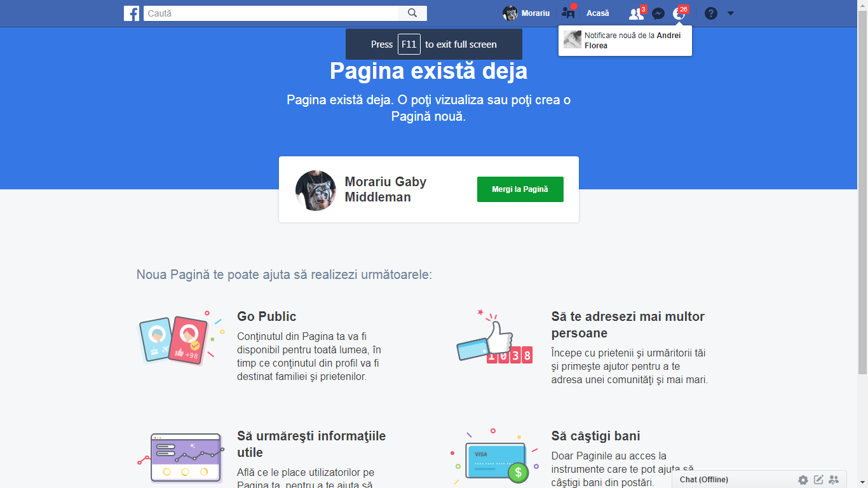
Task: Open the Help question mark icon
Action: pyautogui.click(x=711, y=13)
